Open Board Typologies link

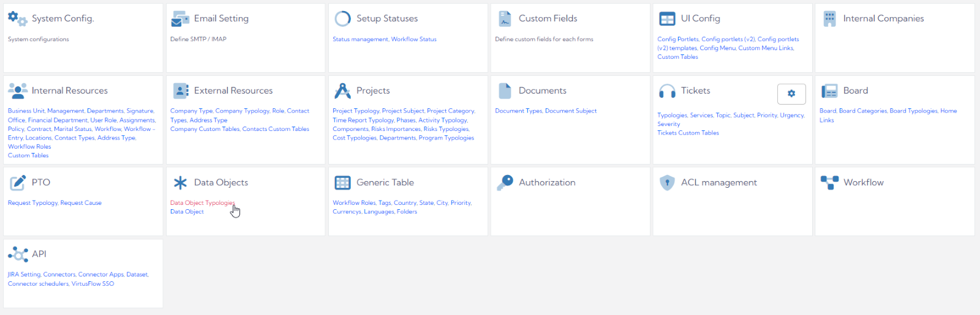click(x=913, y=111)
